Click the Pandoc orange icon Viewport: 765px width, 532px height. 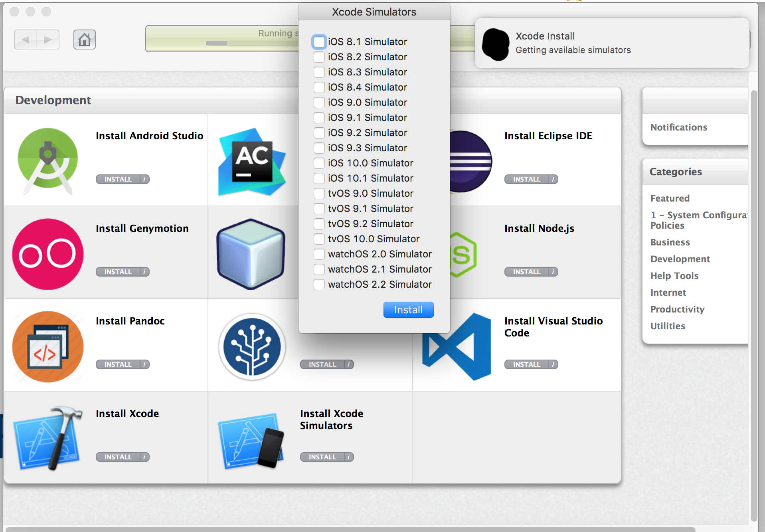[48, 346]
